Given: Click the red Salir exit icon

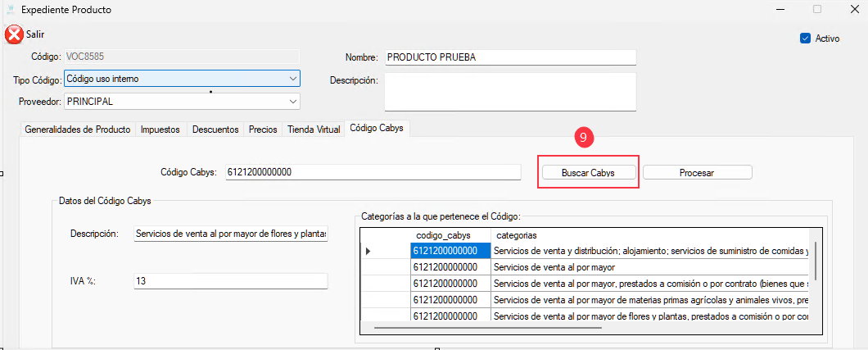Looking at the screenshot, I should point(14,34).
